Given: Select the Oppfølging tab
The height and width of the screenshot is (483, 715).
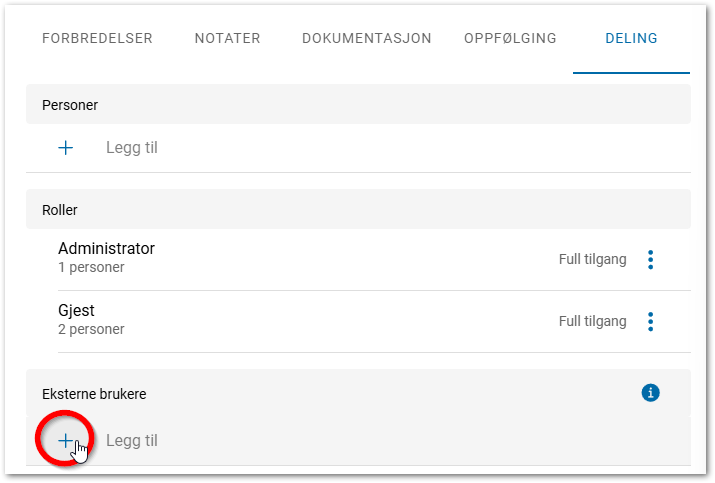Looking at the screenshot, I should point(510,39).
